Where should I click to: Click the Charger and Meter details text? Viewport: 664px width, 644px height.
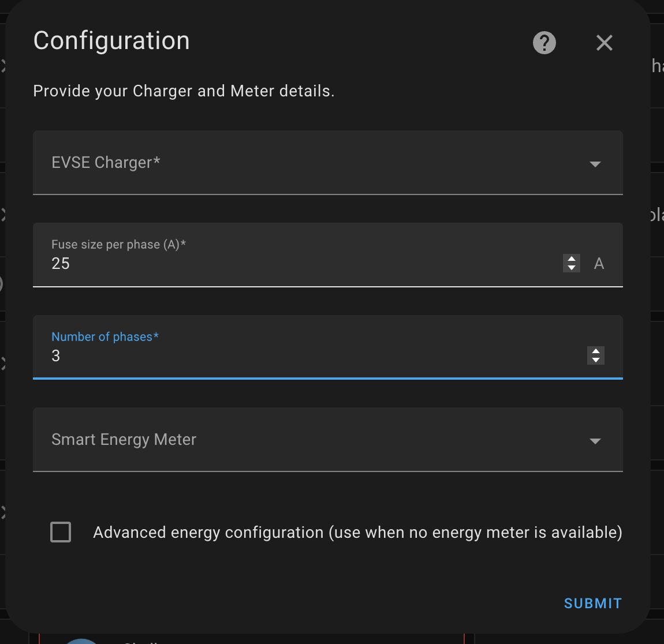[184, 91]
